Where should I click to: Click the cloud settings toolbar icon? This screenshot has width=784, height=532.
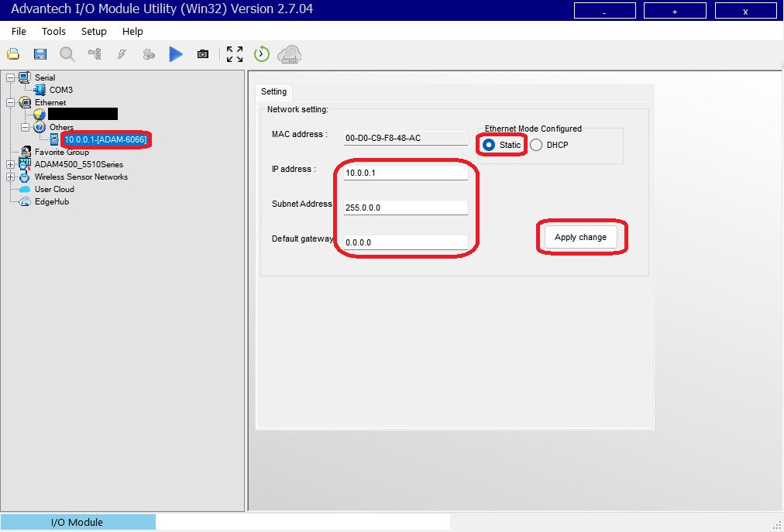[x=290, y=54]
